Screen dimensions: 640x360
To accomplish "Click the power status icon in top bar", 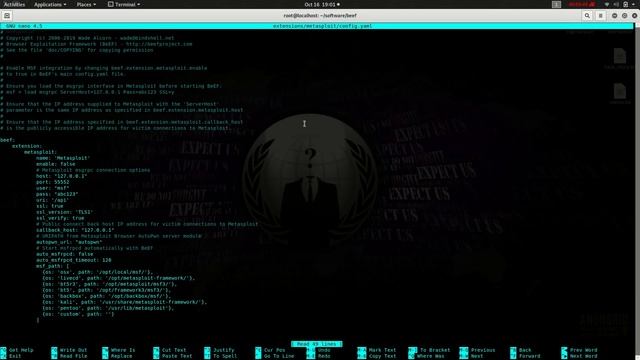I will click(625, 4).
